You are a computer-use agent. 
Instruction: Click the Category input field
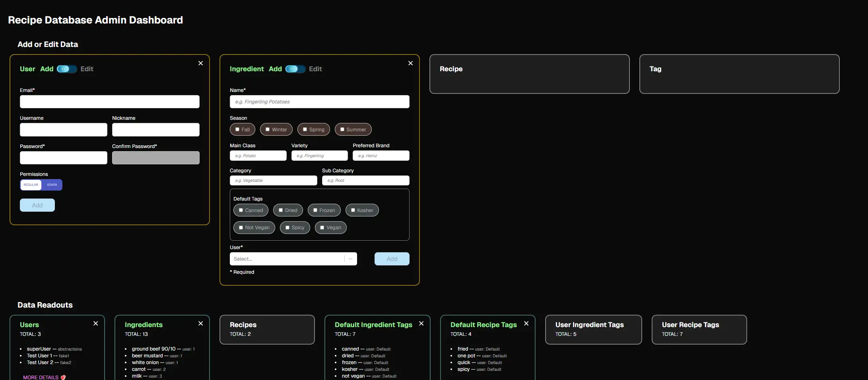(274, 180)
